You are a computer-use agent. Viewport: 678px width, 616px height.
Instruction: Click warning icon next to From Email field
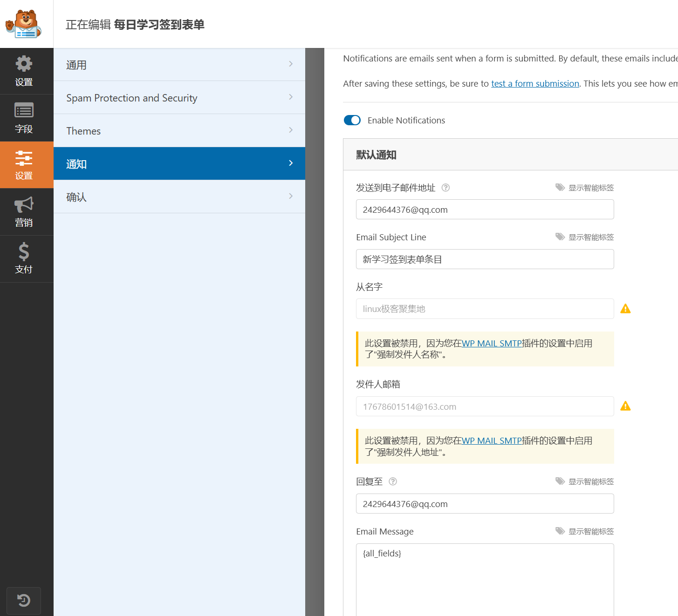pos(625,406)
